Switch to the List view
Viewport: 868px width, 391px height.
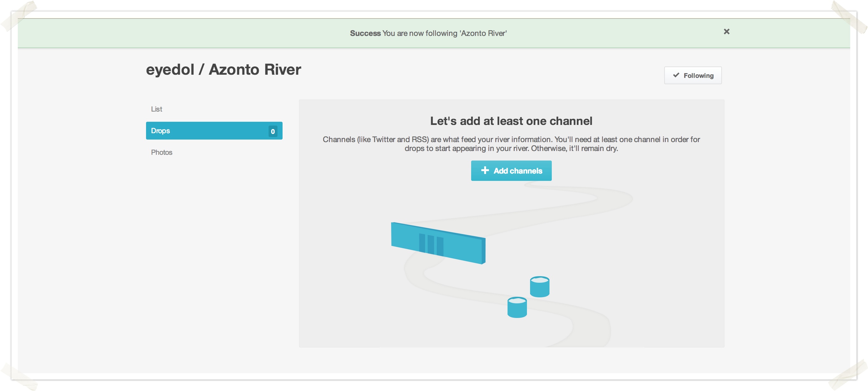point(157,109)
